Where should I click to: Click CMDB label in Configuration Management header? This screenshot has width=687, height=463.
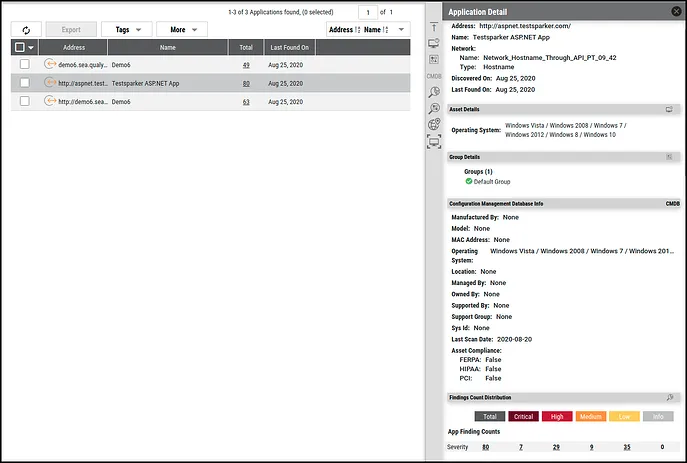pos(673,204)
